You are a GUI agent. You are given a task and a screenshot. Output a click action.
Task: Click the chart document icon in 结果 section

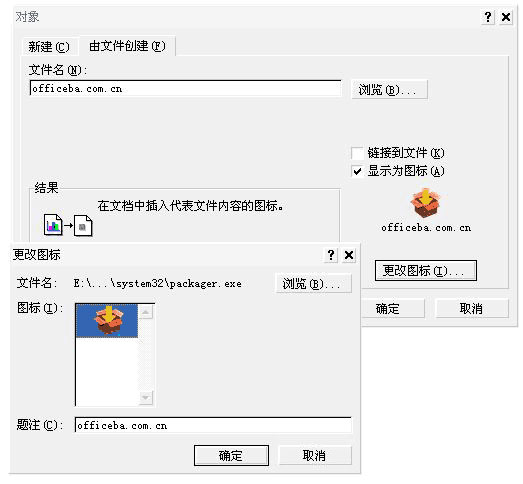pos(53,225)
